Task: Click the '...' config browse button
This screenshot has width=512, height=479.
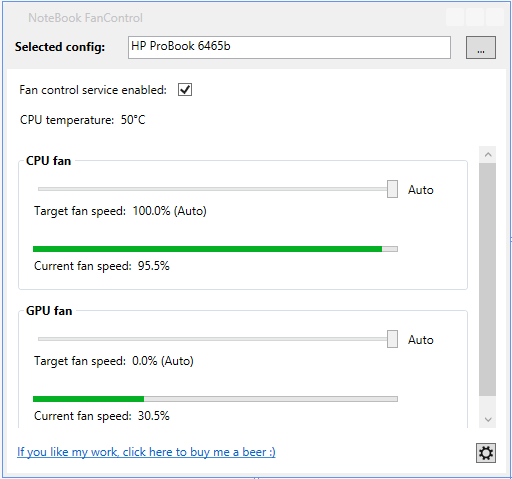Action: tap(481, 47)
